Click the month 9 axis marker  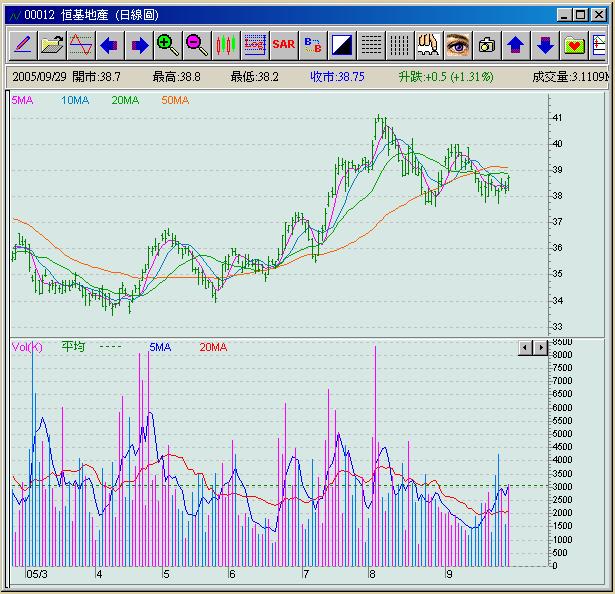coord(449,574)
